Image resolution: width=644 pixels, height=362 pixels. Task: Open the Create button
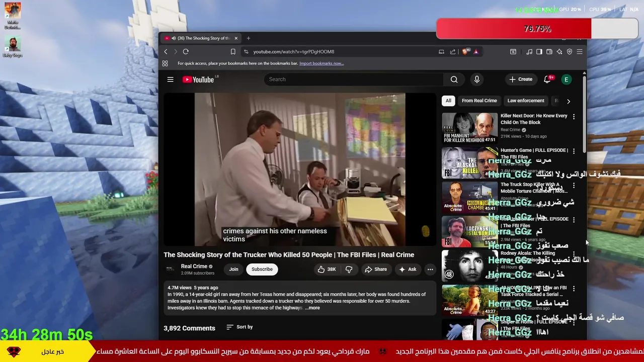(521, 79)
